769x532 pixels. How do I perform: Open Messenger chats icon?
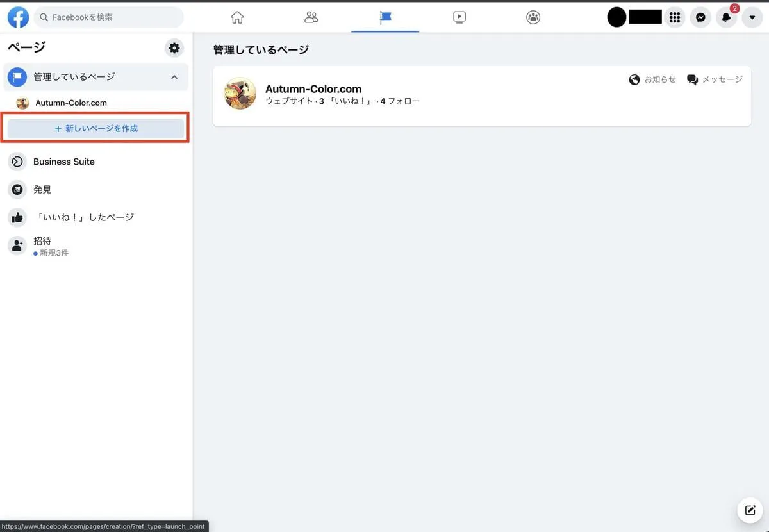point(700,17)
